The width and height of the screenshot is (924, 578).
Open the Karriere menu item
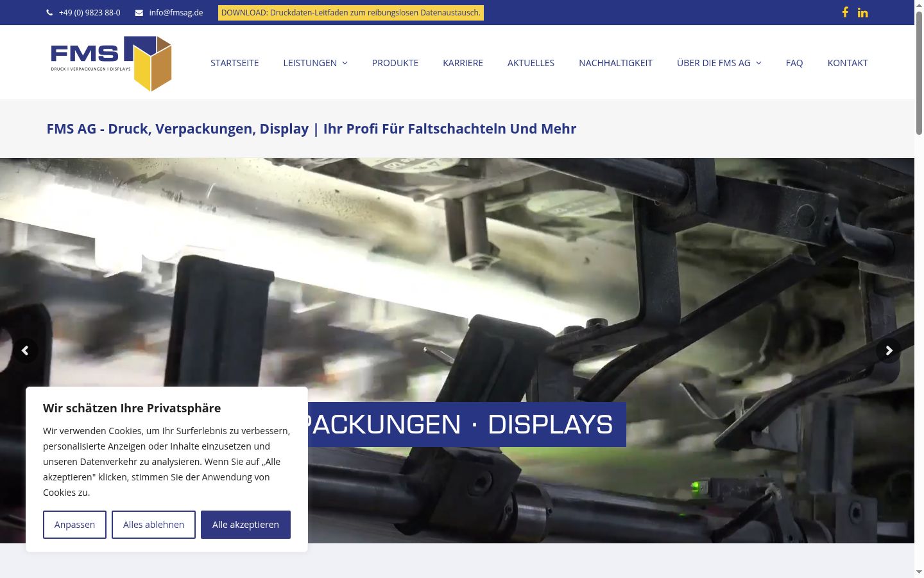click(x=463, y=63)
